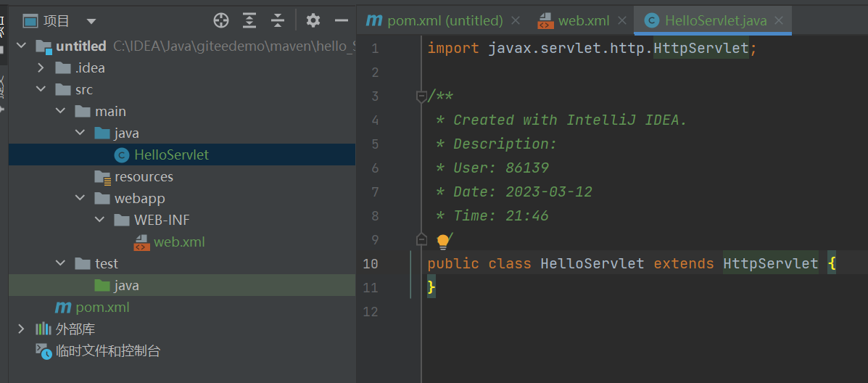Click the Collapse All icon in project toolbar
The image size is (868, 383).
click(x=277, y=21)
